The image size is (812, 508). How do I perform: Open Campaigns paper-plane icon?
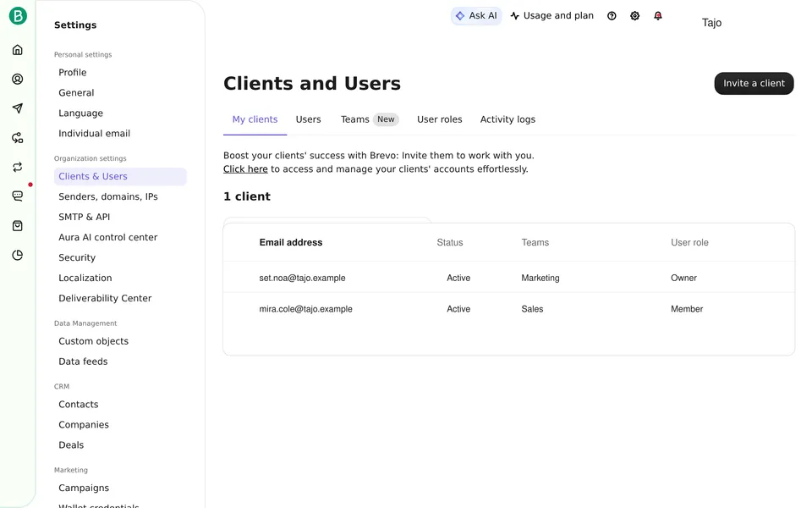coord(18,108)
